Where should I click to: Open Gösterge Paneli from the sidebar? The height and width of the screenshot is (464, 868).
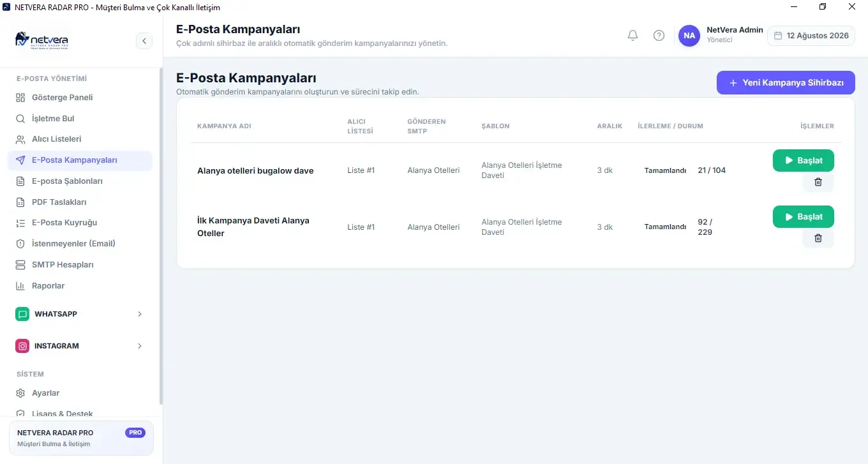point(80,98)
